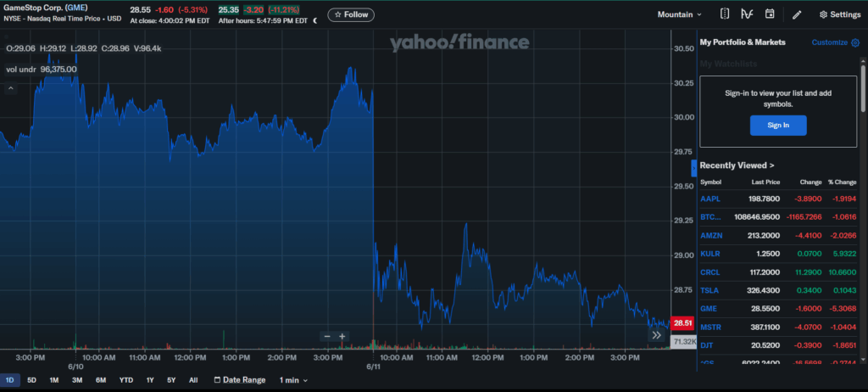Select the 1M range tab
This screenshot has height=392, width=868.
53,380
